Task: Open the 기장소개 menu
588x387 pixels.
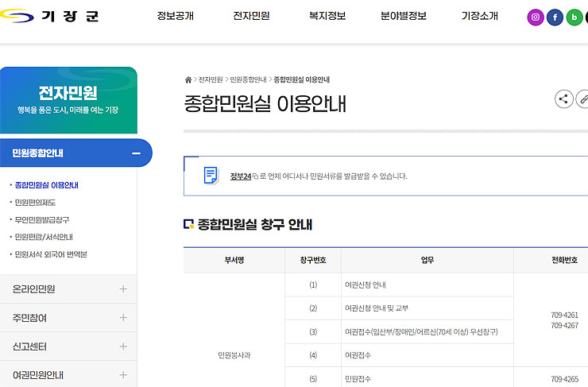Action: (480, 16)
